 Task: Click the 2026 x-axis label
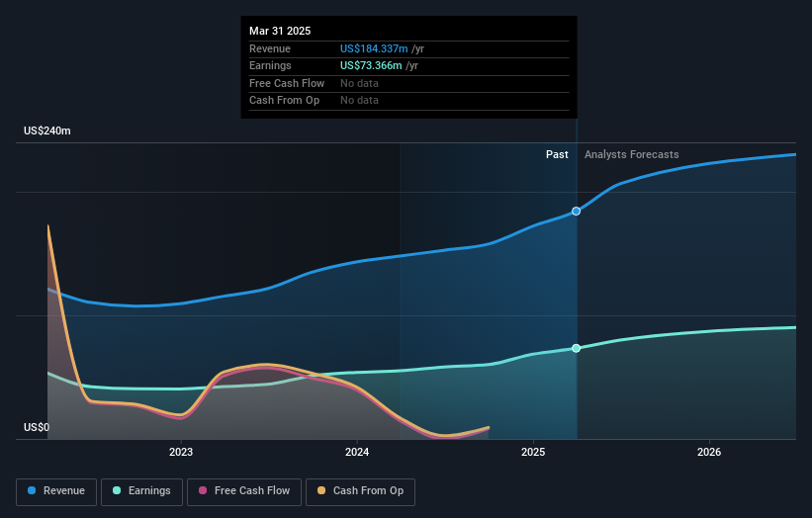coord(709,452)
